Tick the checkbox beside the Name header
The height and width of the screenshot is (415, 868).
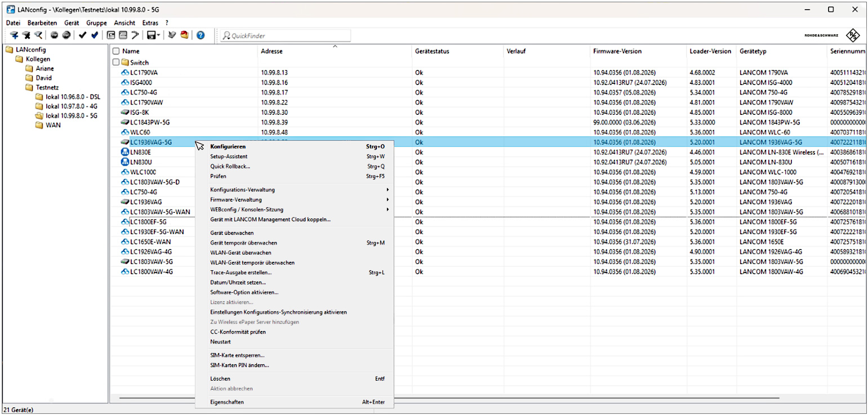(x=116, y=51)
